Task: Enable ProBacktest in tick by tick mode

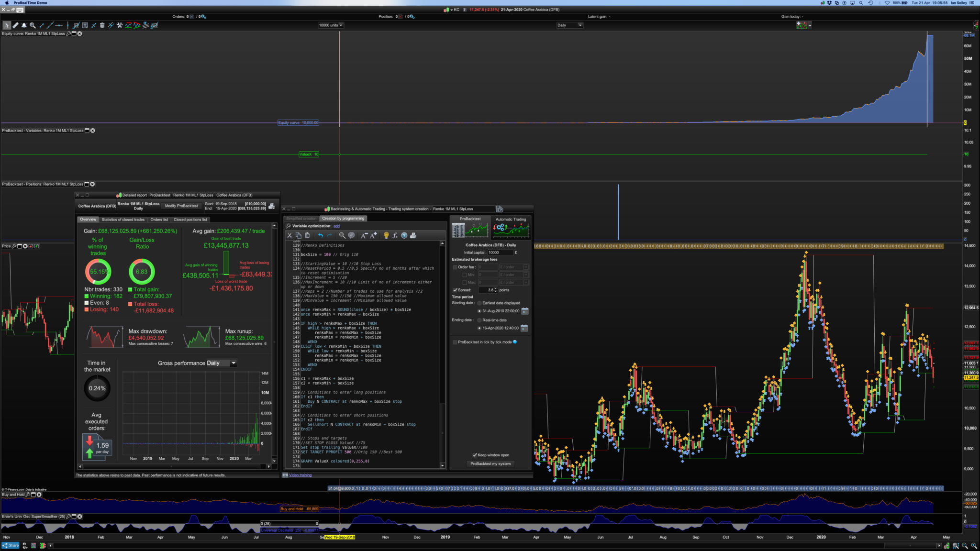Action: [455, 342]
